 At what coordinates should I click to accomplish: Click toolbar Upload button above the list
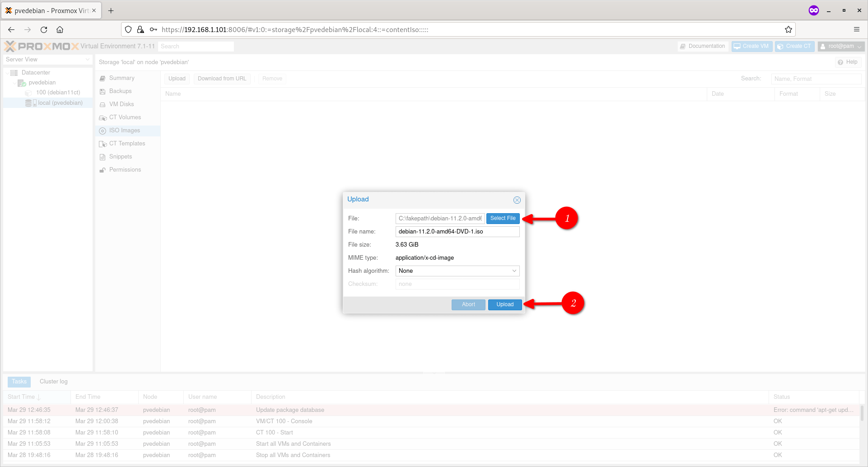coord(177,79)
